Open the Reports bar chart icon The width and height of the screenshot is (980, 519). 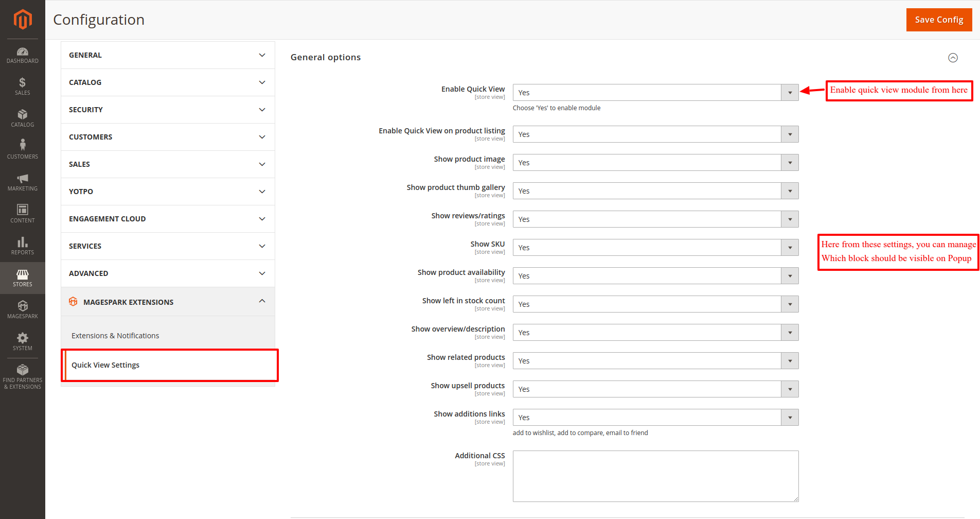[23, 242]
